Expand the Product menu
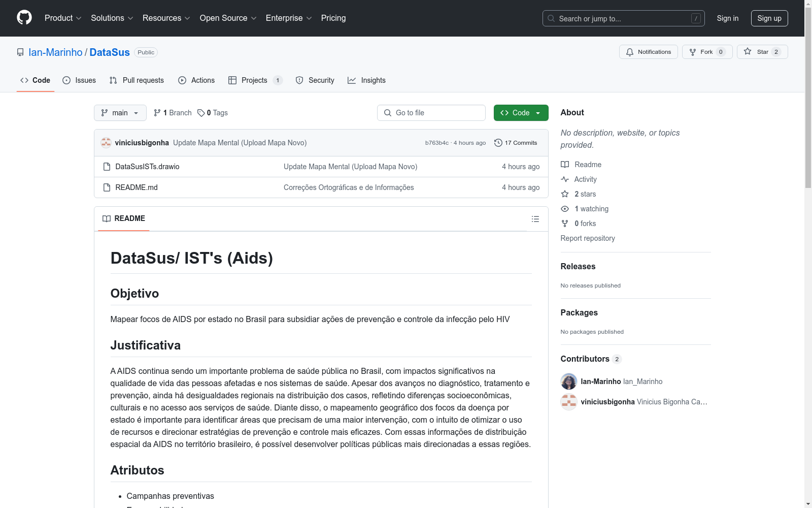The image size is (812, 508). [x=63, y=18]
